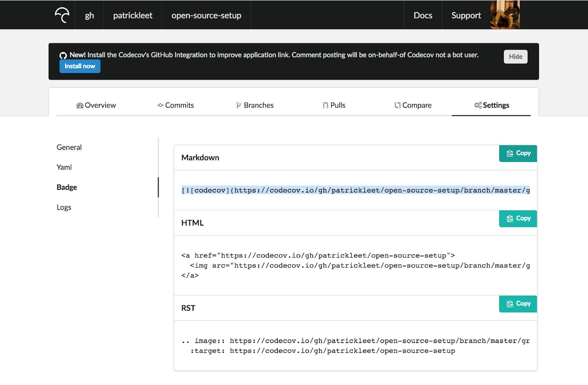This screenshot has width=588, height=385.
Task: Click the Overview pie chart icon
Action: tap(79, 105)
